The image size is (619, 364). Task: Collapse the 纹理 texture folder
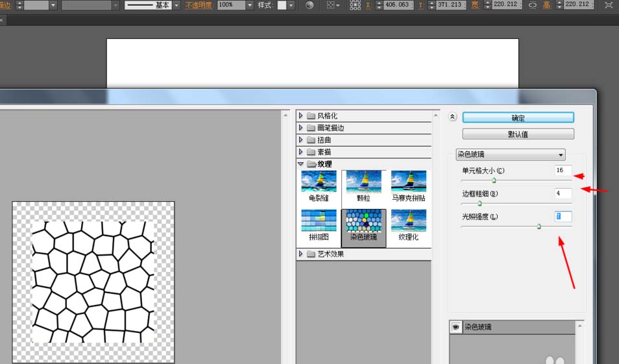click(x=301, y=164)
